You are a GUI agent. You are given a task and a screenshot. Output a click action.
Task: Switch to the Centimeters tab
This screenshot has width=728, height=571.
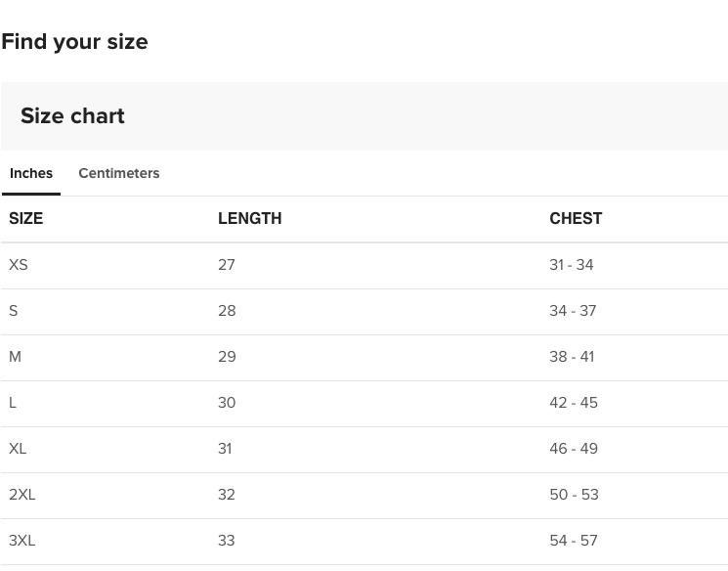pos(118,173)
